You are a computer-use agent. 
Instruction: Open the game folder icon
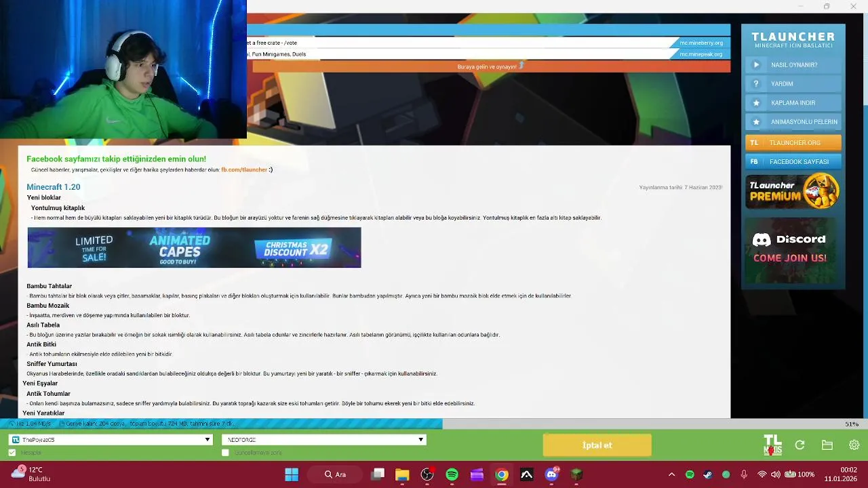[827, 445]
